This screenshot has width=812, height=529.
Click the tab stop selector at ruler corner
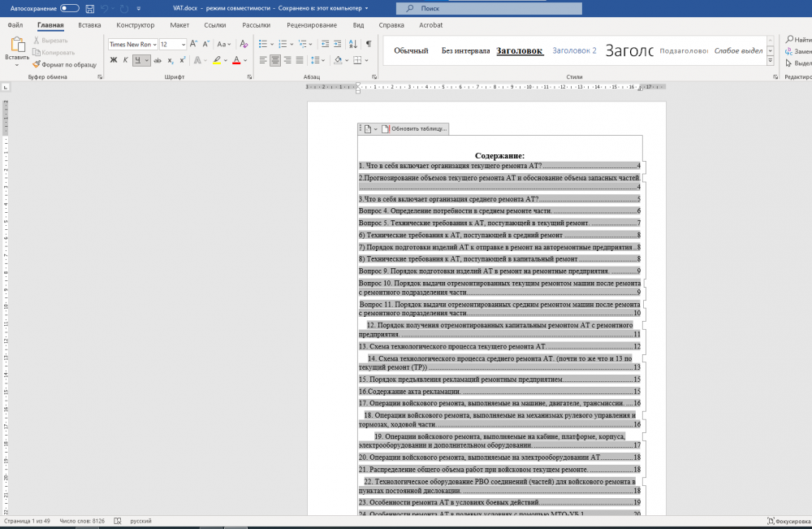tap(6, 88)
